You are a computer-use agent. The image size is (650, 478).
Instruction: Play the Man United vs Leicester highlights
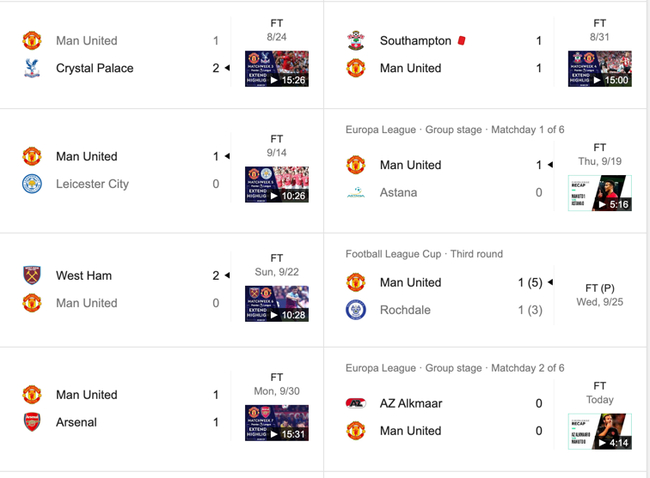(x=277, y=185)
